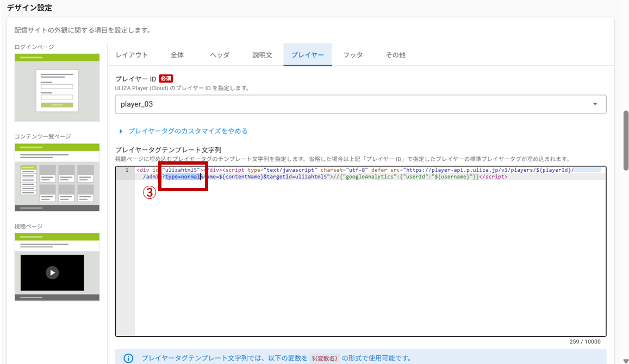Image resolution: width=629 pixels, height=364 pixels.
Task: Select the ログインページ preview thumbnail
Action: point(57,88)
